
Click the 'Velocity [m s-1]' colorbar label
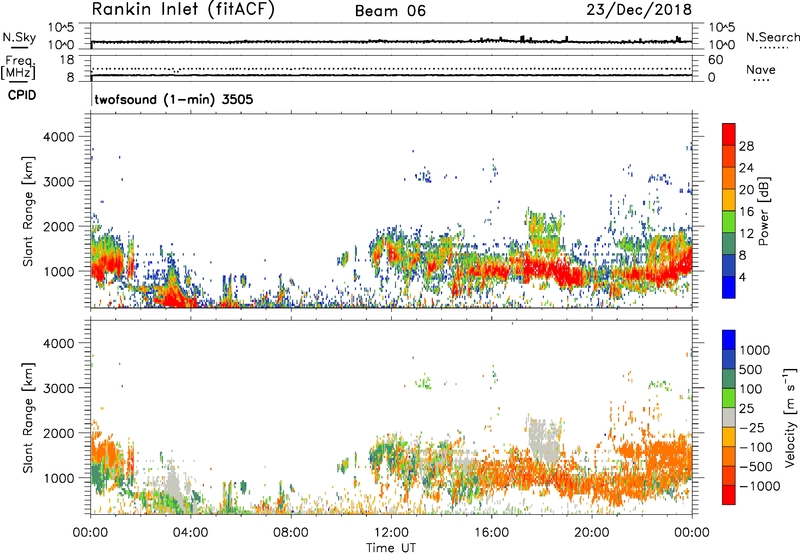pyautogui.click(x=790, y=417)
